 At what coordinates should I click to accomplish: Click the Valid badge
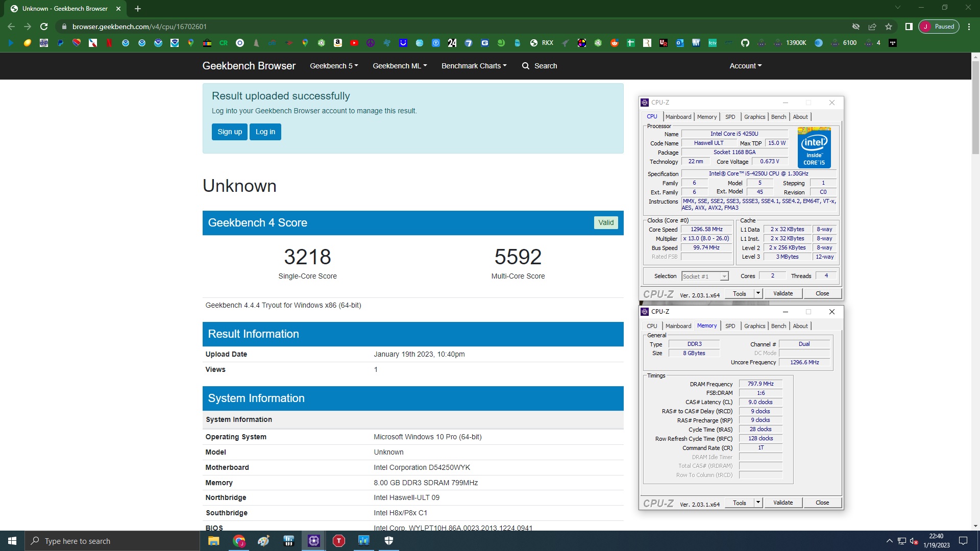(x=606, y=222)
